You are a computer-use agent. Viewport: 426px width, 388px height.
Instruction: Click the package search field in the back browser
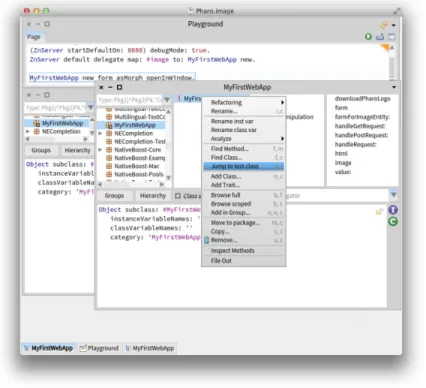(56, 108)
